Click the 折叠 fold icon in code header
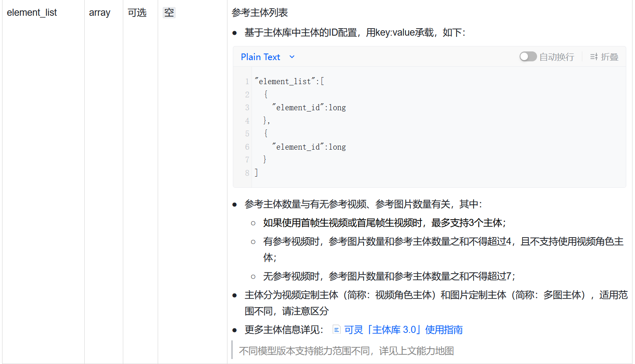 point(594,57)
